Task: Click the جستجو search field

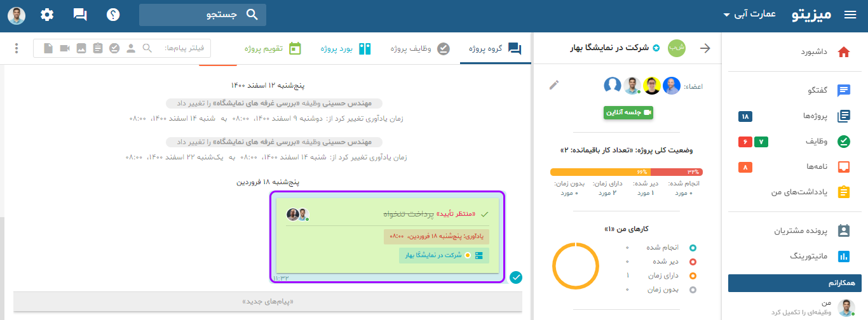Action: click(x=203, y=15)
